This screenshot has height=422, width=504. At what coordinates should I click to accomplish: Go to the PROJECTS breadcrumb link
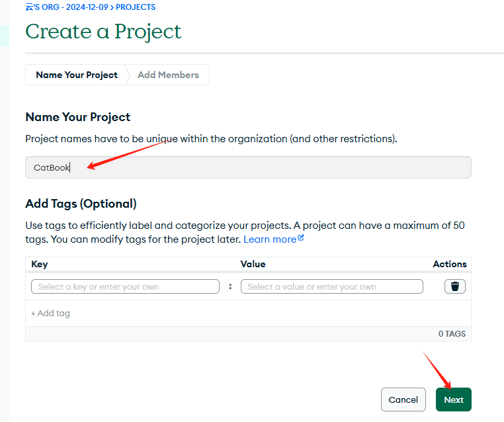(x=136, y=7)
